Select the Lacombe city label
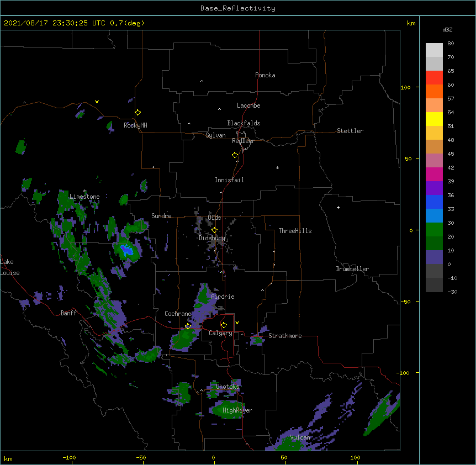 (x=248, y=105)
